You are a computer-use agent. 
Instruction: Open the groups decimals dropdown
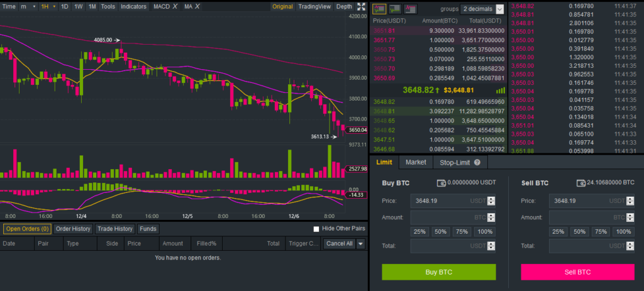tap(499, 9)
